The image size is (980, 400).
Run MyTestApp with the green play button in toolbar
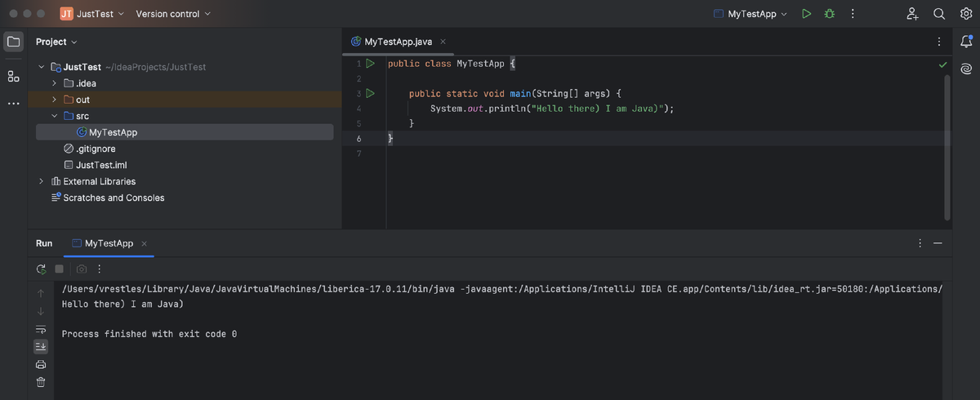point(807,14)
